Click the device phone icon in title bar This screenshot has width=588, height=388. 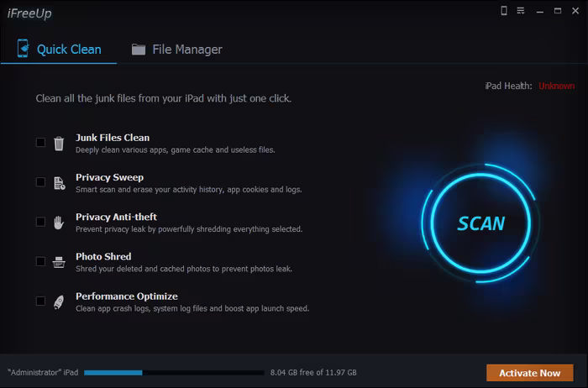504,10
